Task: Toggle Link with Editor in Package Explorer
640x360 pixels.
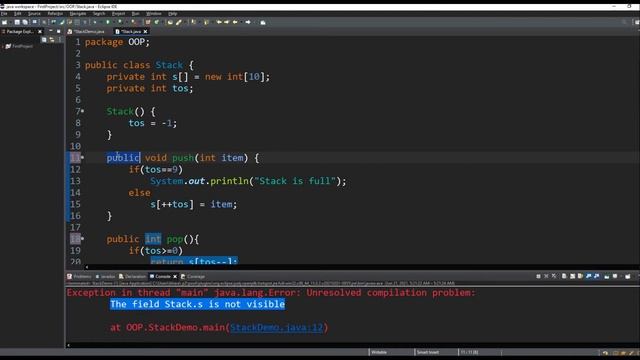Action: pyautogui.click(x=52, y=40)
